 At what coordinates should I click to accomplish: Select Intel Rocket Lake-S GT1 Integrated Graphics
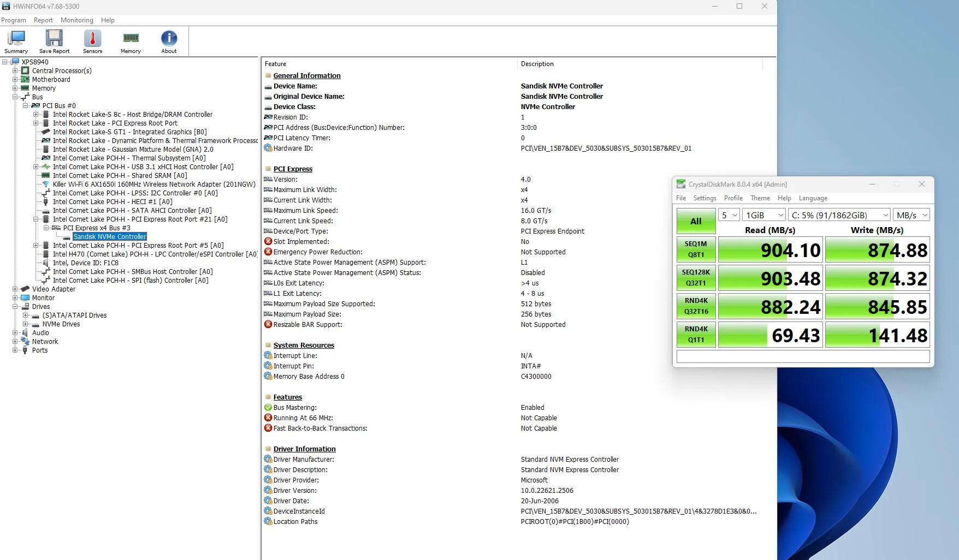click(x=130, y=132)
